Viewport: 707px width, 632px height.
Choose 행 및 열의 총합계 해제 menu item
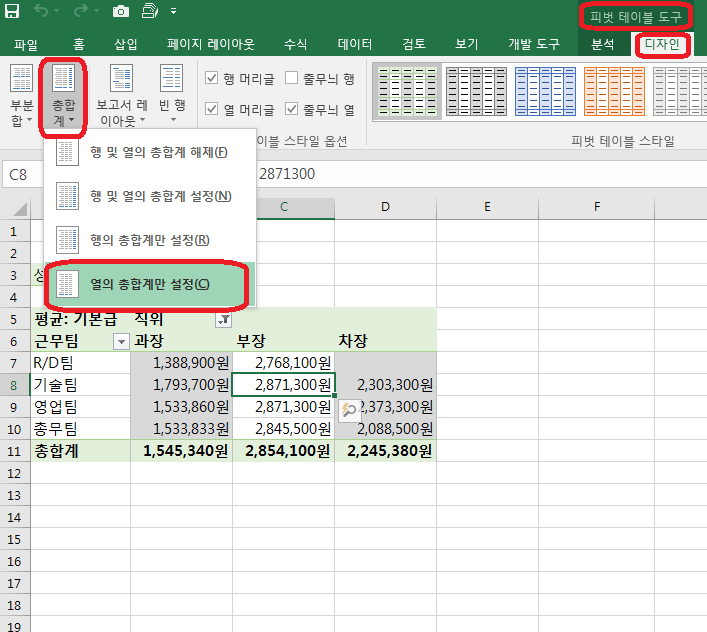pyautogui.click(x=150, y=152)
